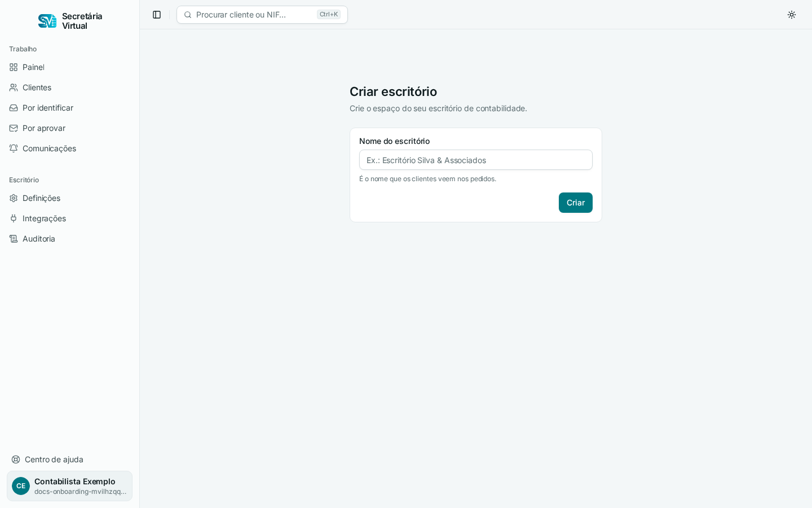
Task: Open Por identificar section
Action: [70, 108]
